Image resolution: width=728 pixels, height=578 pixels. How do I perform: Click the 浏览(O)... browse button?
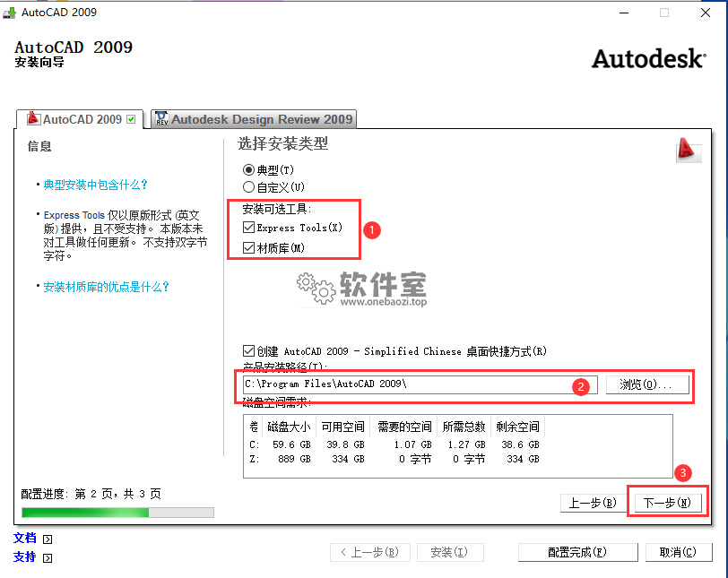coord(647,384)
